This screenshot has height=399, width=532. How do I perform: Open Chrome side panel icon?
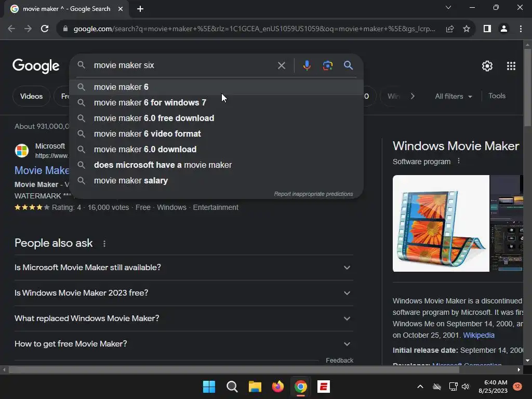pyautogui.click(x=487, y=29)
